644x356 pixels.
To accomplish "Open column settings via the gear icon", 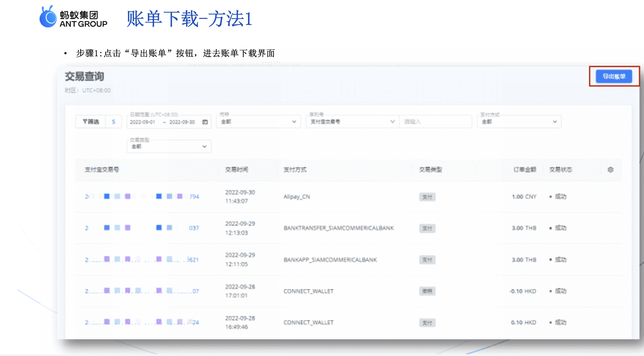I will click(x=611, y=170).
